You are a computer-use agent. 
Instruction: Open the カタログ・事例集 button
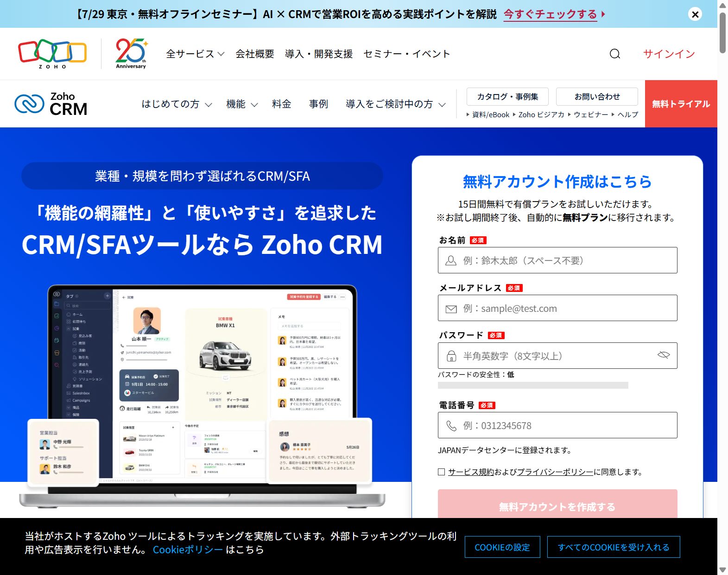point(507,96)
